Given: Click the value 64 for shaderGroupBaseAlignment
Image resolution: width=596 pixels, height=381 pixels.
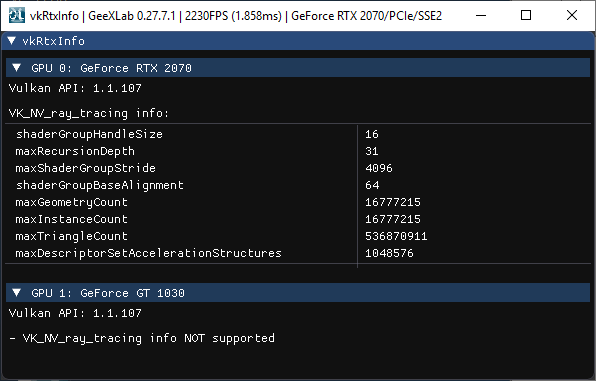Looking at the screenshot, I should [x=372, y=185].
